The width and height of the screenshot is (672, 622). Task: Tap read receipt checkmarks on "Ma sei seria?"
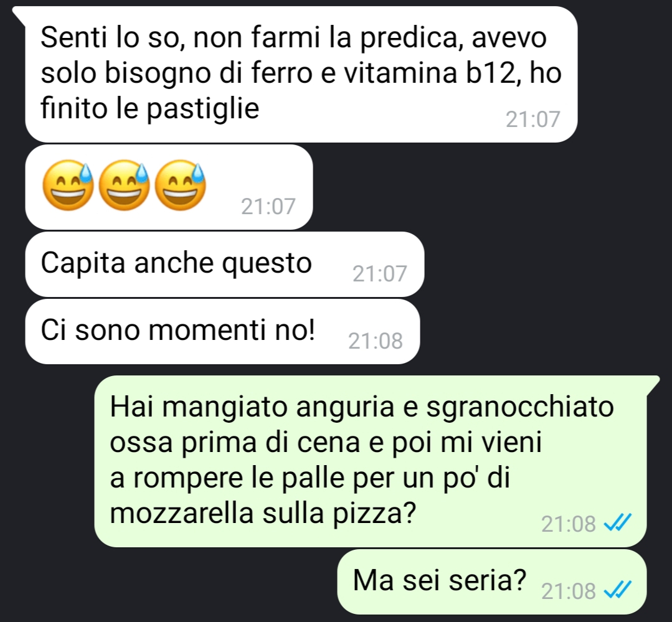(x=618, y=590)
